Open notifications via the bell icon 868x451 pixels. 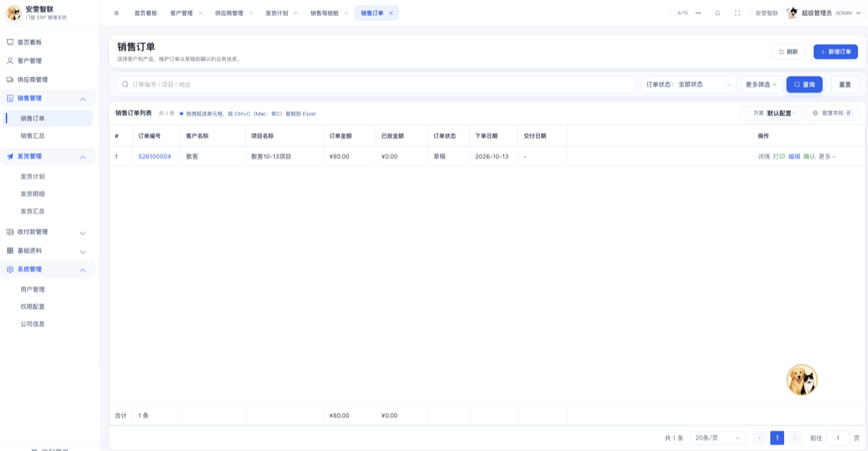(718, 13)
